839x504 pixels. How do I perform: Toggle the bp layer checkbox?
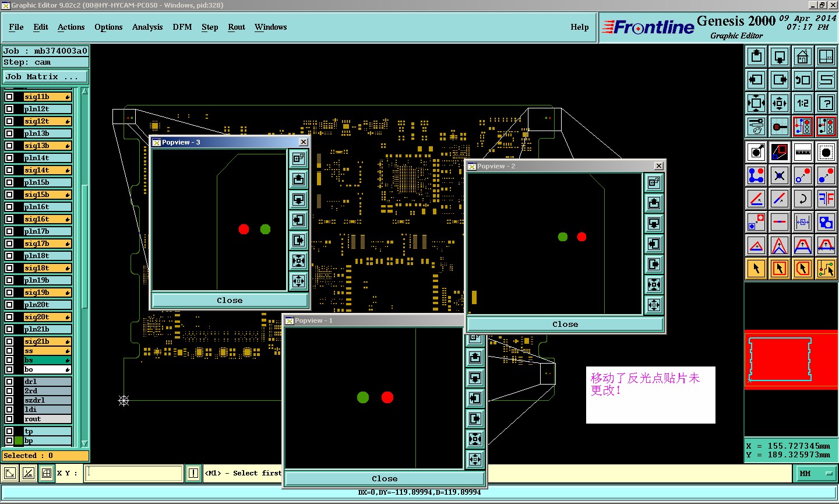click(9, 440)
